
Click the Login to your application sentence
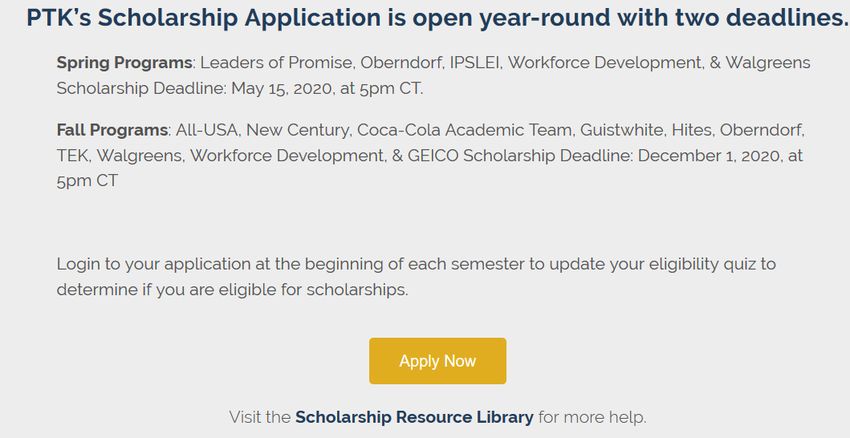(x=416, y=276)
